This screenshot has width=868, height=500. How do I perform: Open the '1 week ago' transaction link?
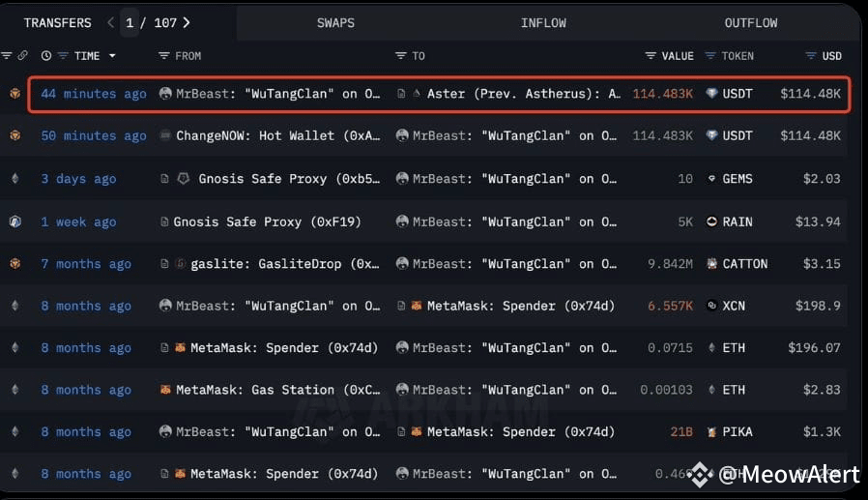(x=78, y=221)
